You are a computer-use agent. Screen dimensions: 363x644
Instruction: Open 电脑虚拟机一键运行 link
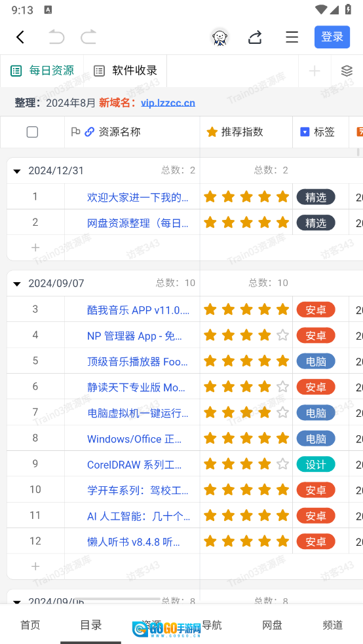click(x=138, y=413)
